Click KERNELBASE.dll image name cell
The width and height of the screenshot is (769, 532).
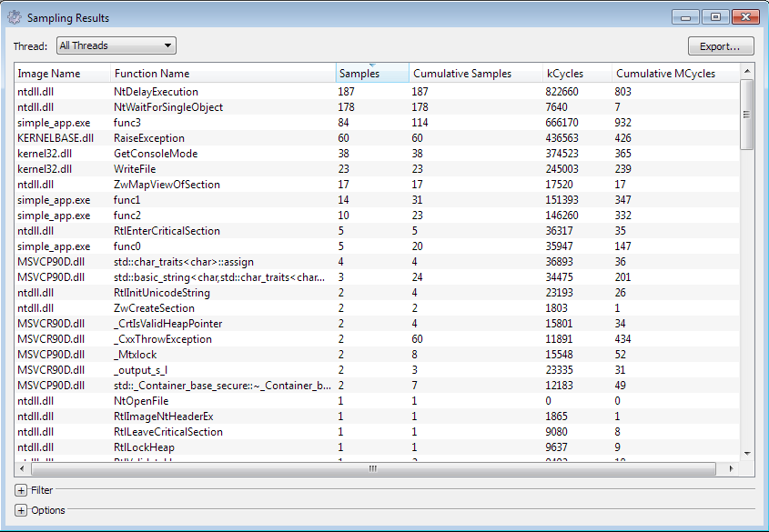point(56,138)
